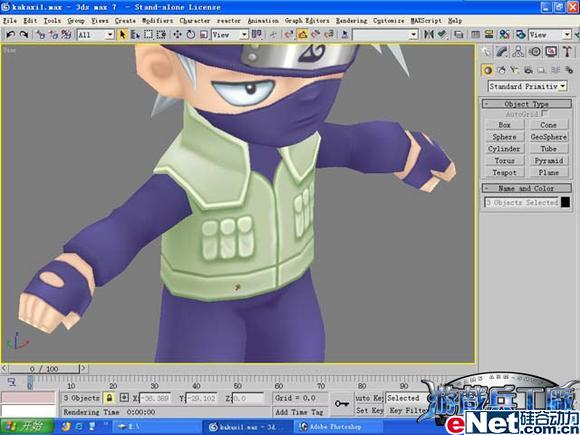
Task: Activate the Select and Rotate tool
Action: coord(190,35)
